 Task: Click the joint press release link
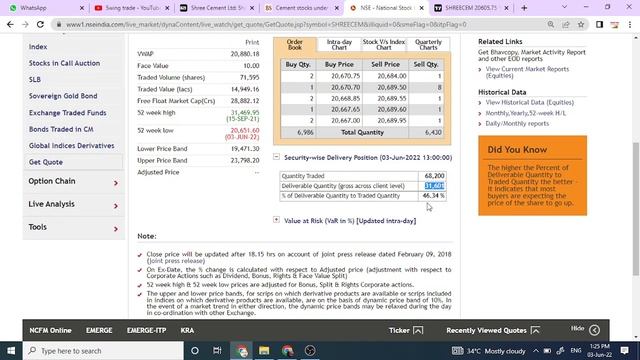[176, 261]
